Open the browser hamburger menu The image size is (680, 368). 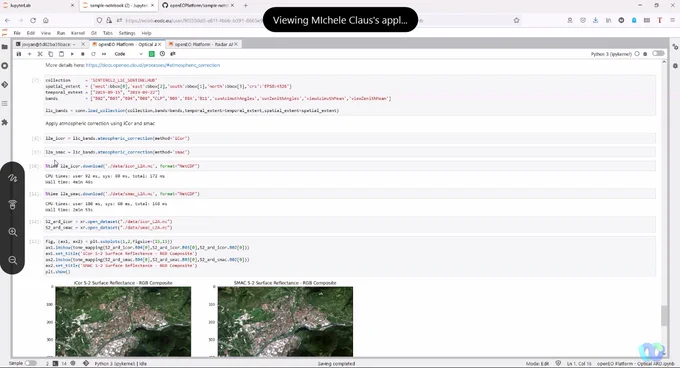click(x=673, y=20)
